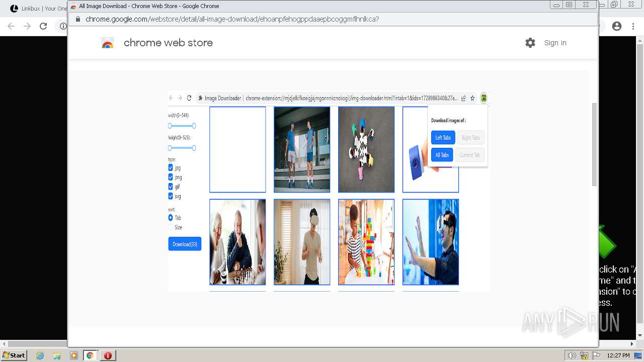This screenshot has width=644, height=362.
Task: Open Windows Explorer folder from taskbar
Action: [57, 355]
